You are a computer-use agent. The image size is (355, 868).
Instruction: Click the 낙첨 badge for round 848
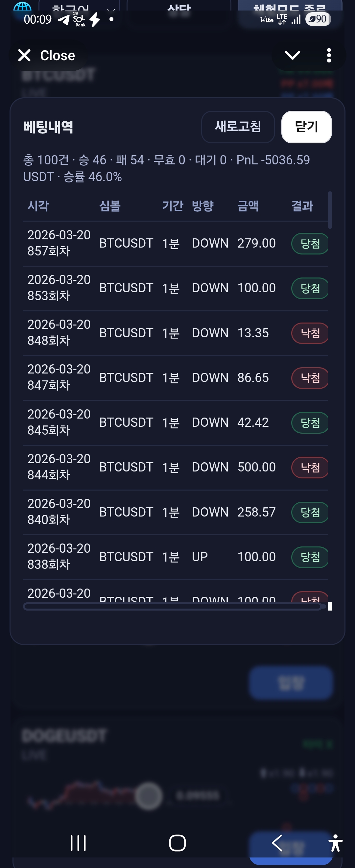310,333
